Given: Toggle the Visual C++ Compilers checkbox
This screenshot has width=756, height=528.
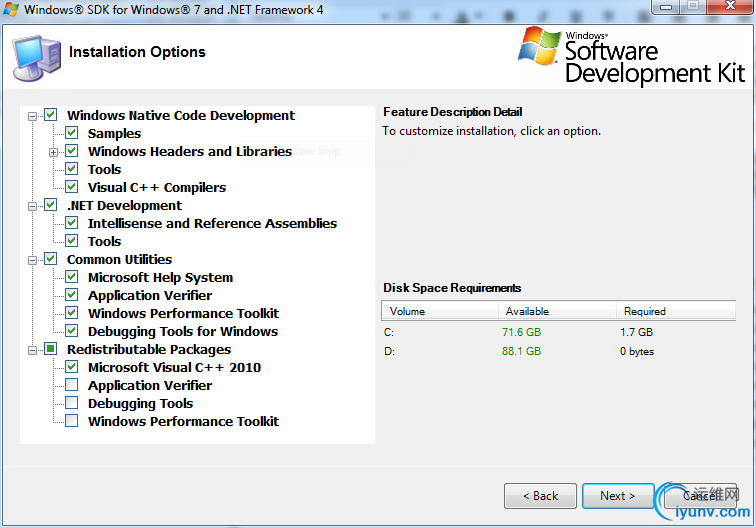Looking at the screenshot, I should click(71, 187).
